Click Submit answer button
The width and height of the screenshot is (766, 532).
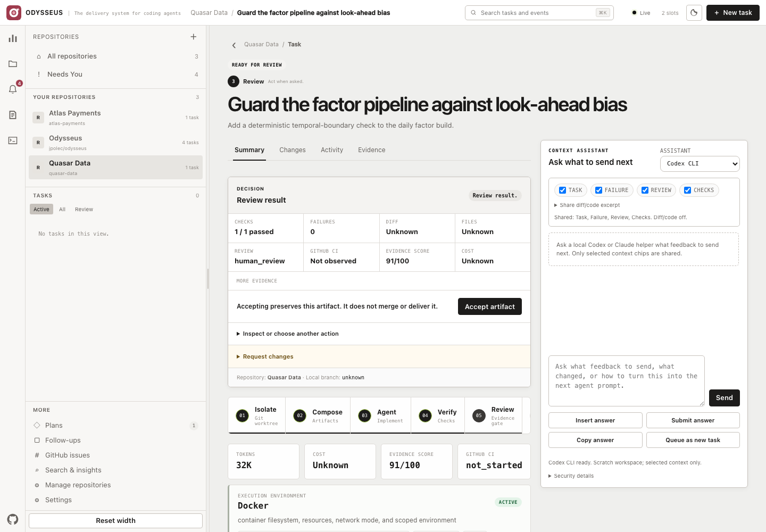click(693, 420)
